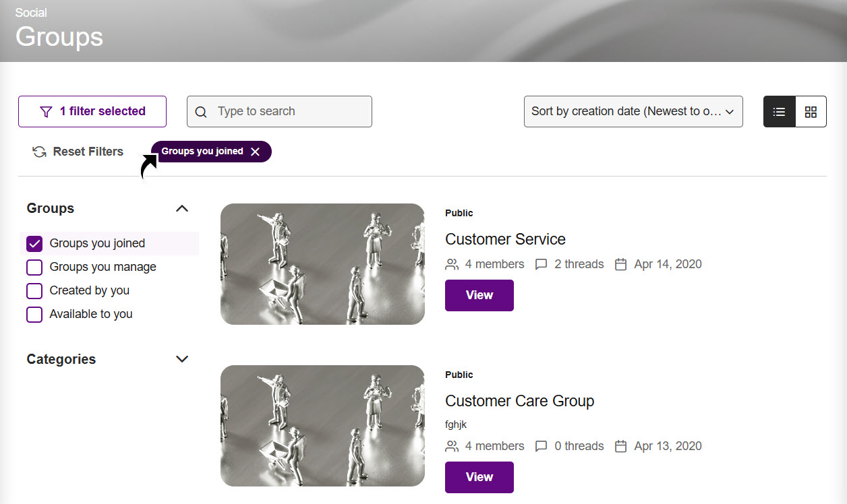The width and height of the screenshot is (847, 504).
Task: Enable Groups you manage checkbox
Action: 34,267
